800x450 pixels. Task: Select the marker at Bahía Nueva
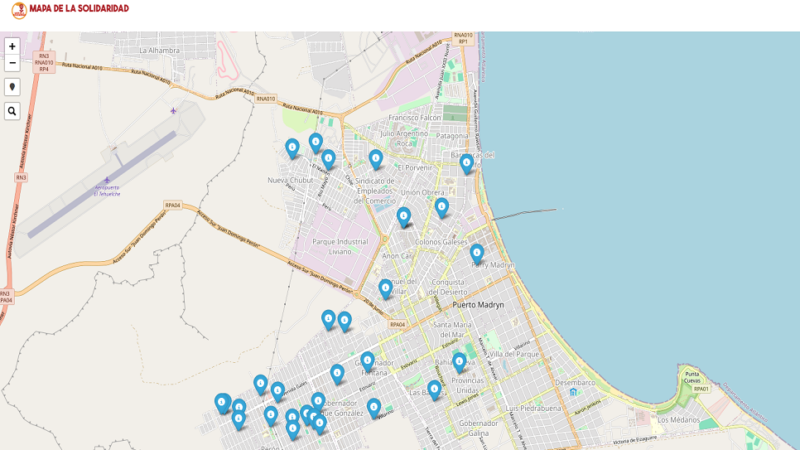[x=459, y=363]
